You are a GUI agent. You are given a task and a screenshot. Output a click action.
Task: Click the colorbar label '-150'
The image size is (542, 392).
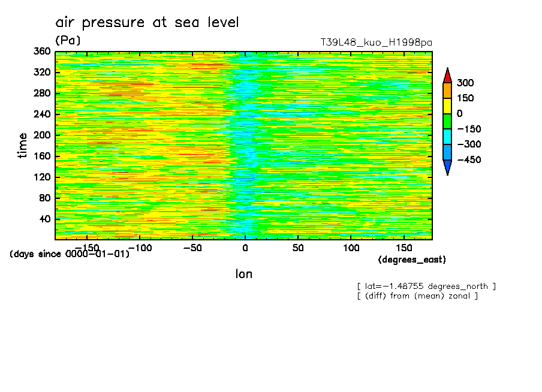click(469, 129)
